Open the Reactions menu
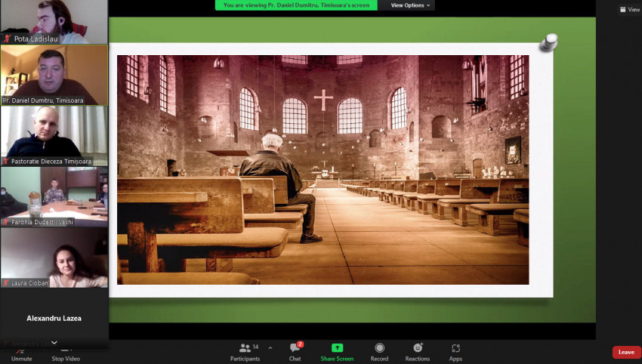Image resolution: width=642 pixels, height=364 pixels. [x=417, y=351]
